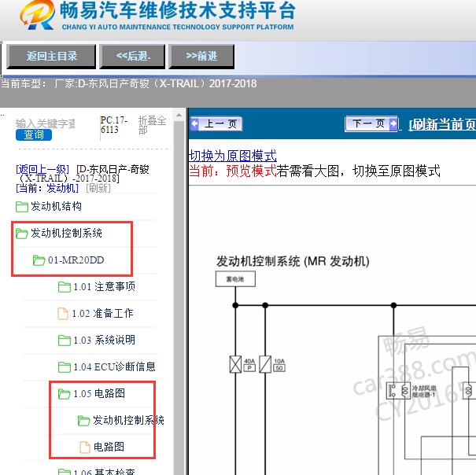Collapse 1.05 电路图 label
This screenshot has width=476, height=475.
99,393
